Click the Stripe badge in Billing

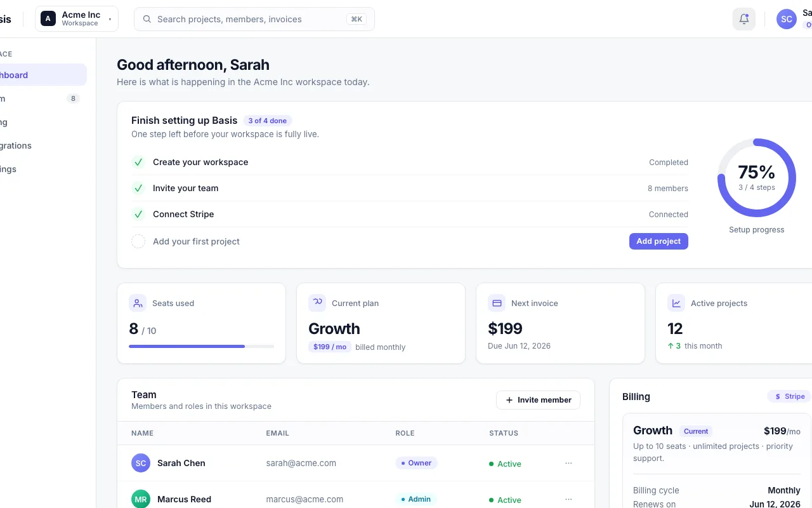pyautogui.click(x=790, y=396)
